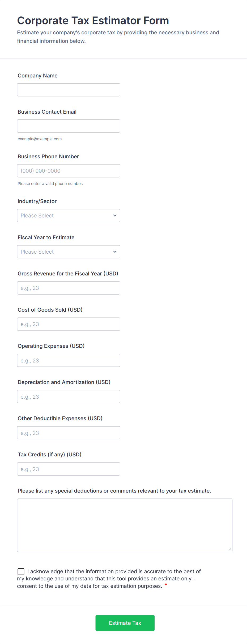Expand the Fiscal Year to Estimate dropdown
Viewport: 247px width, 644px height.
tap(65, 252)
